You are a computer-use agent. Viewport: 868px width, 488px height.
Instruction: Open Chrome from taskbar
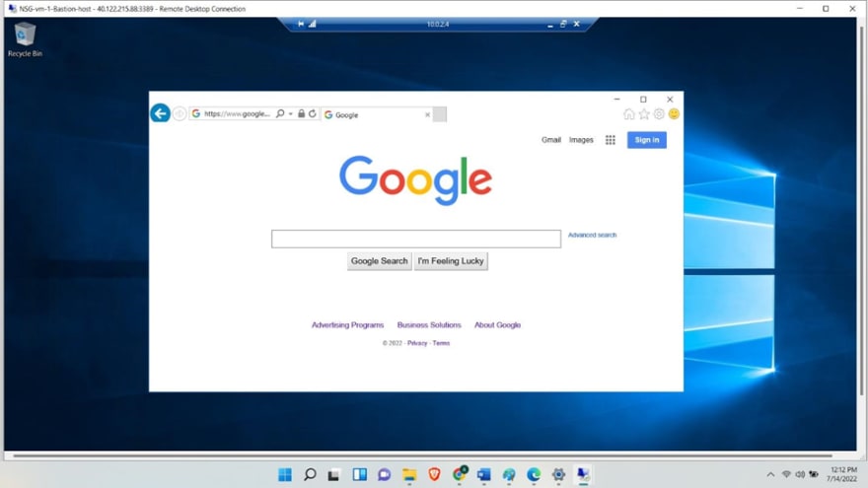[x=460, y=474]
